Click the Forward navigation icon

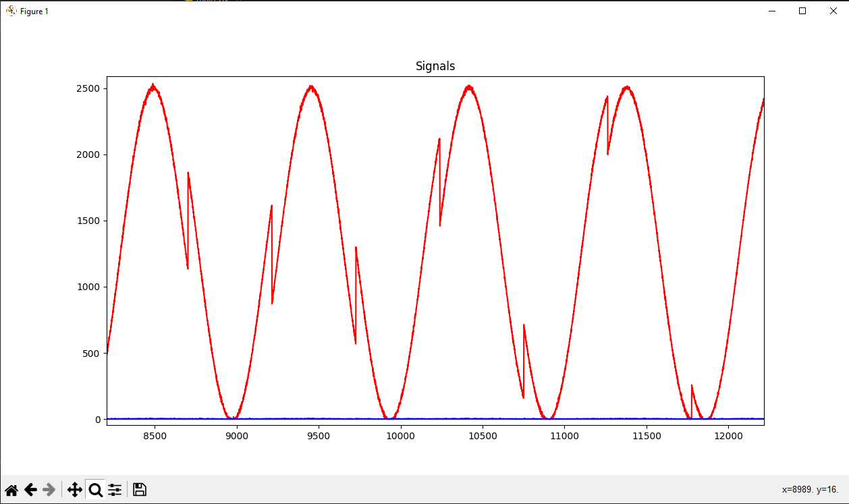[x=48, y=489]
